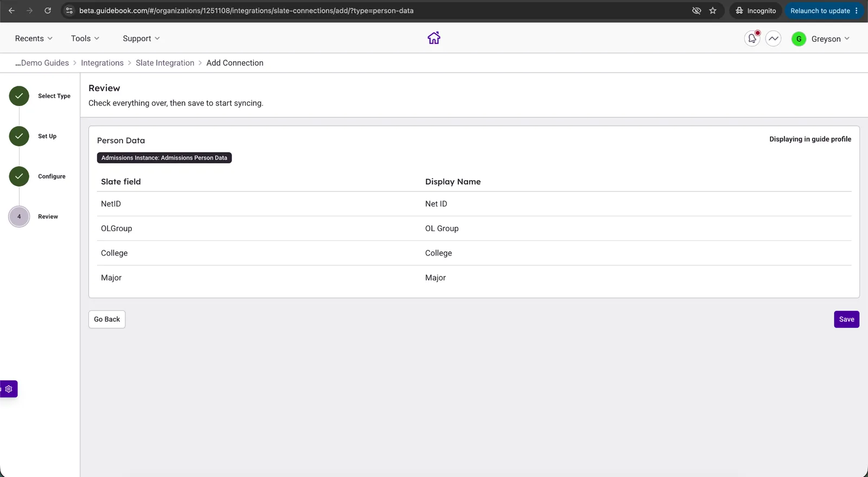Click the Review page heading

(x=104, y=88)
